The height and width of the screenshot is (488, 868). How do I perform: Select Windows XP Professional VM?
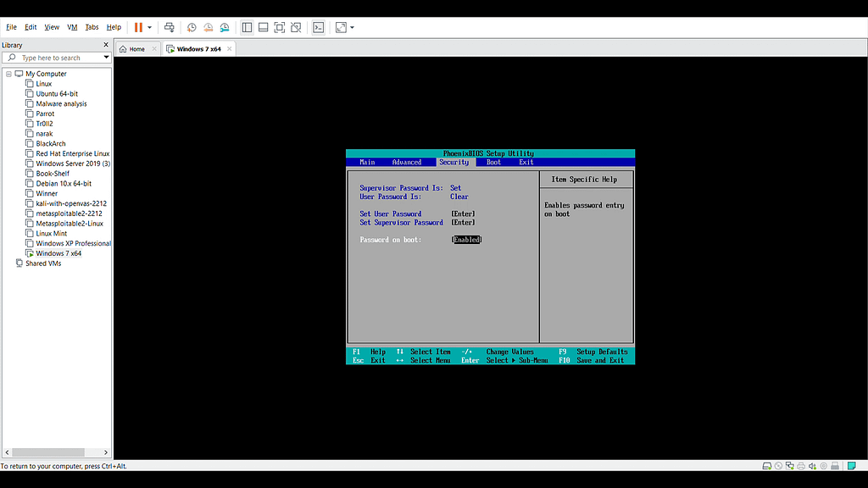[73, 243]
